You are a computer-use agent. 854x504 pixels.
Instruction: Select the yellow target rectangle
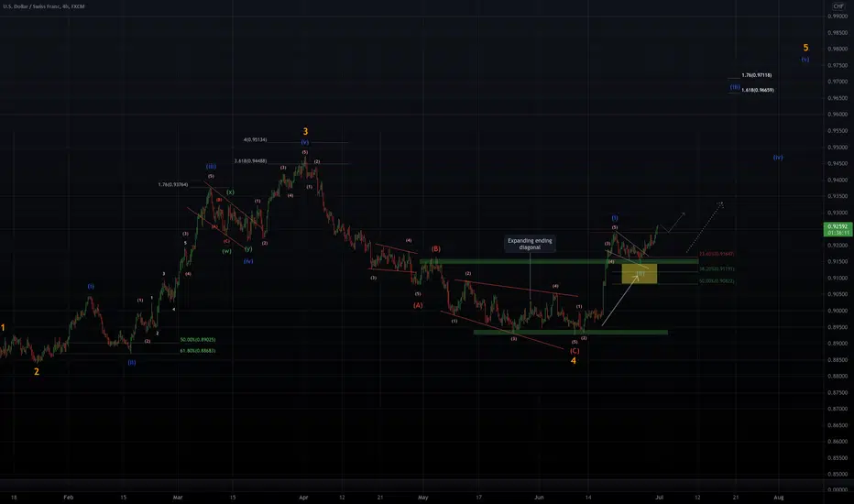point(640,273)
